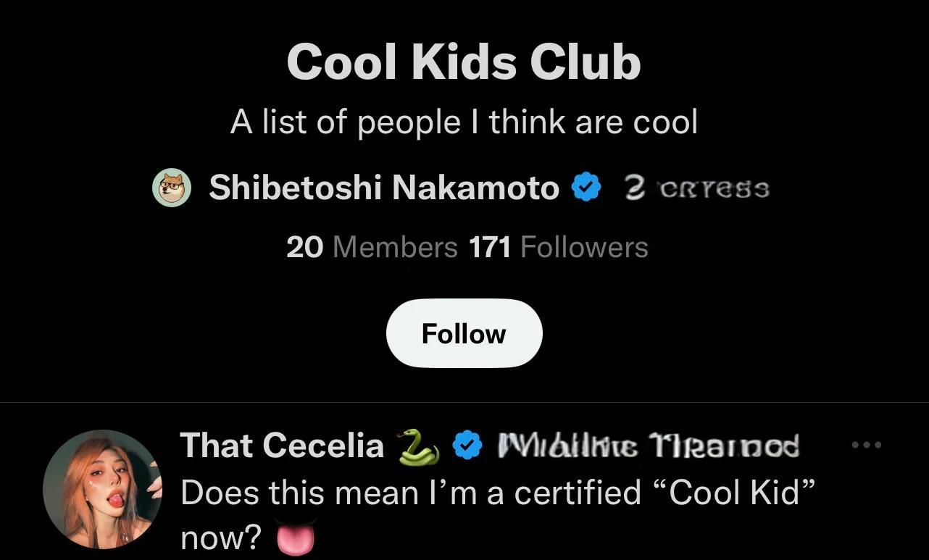This screenshot has width=929, height=560.
Task: Open the Shibetoshi Nakamoto profile name
Action: click(383, 188)
